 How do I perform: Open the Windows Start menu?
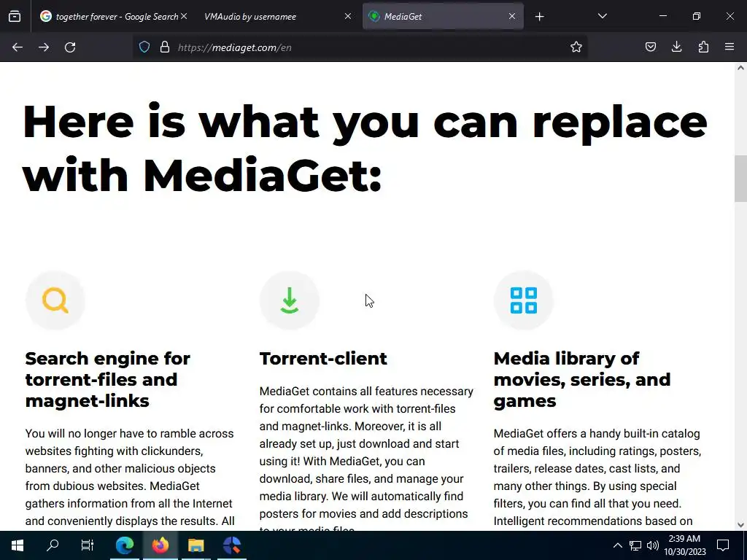[x=18, y=545]
